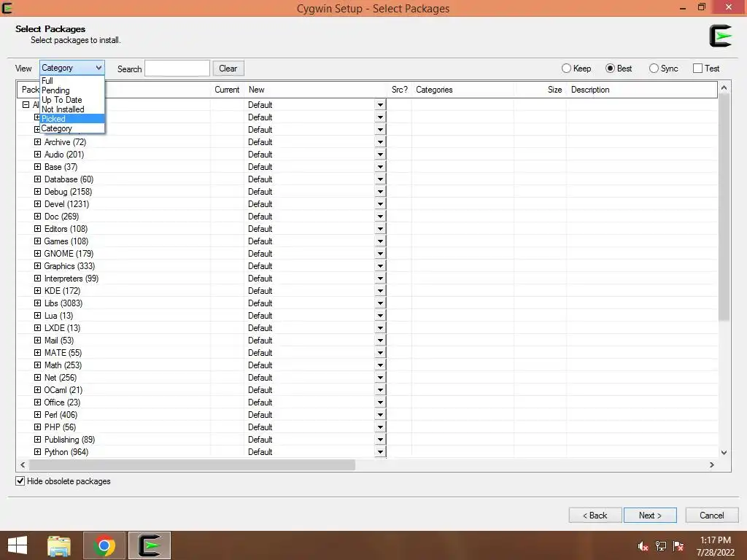This screenshot has height=560, width=747.
Task: Click the Cancel button
Action: 712,516
